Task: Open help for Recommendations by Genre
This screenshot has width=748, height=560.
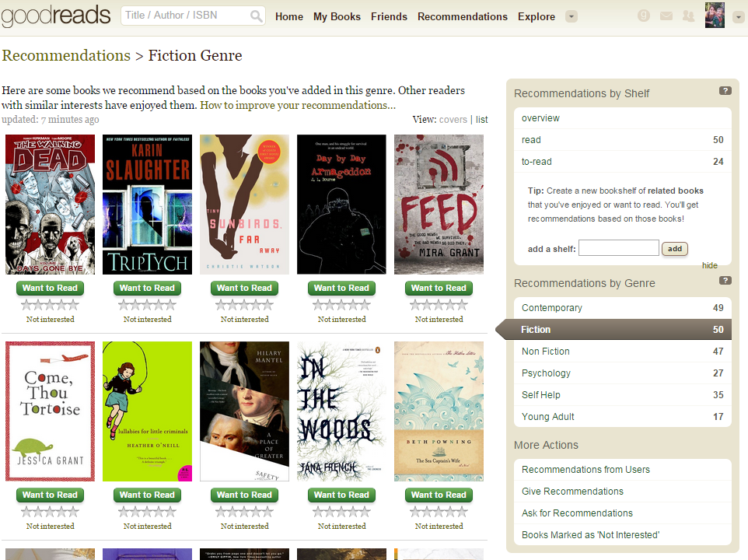Action: (725, 281)
